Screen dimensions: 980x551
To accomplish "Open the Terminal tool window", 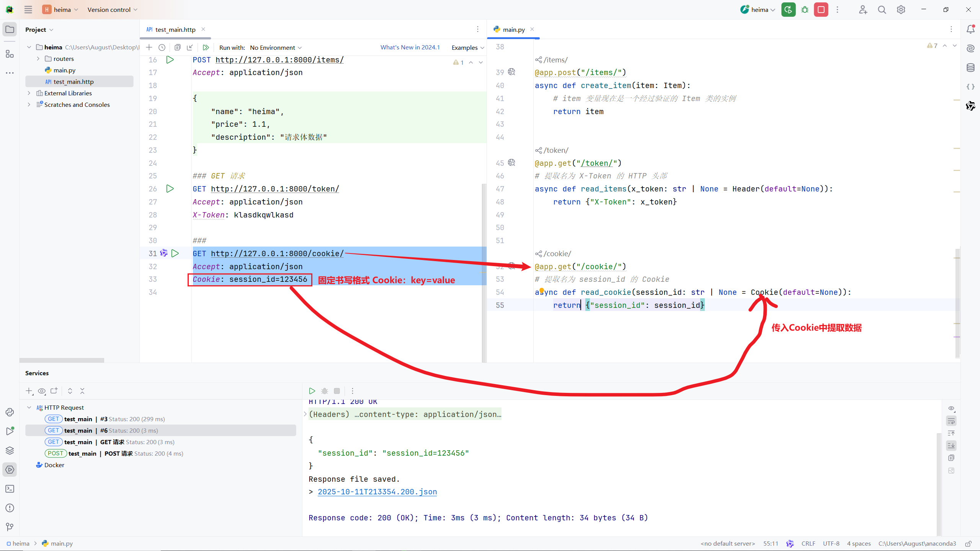I will tap(10, 489).
